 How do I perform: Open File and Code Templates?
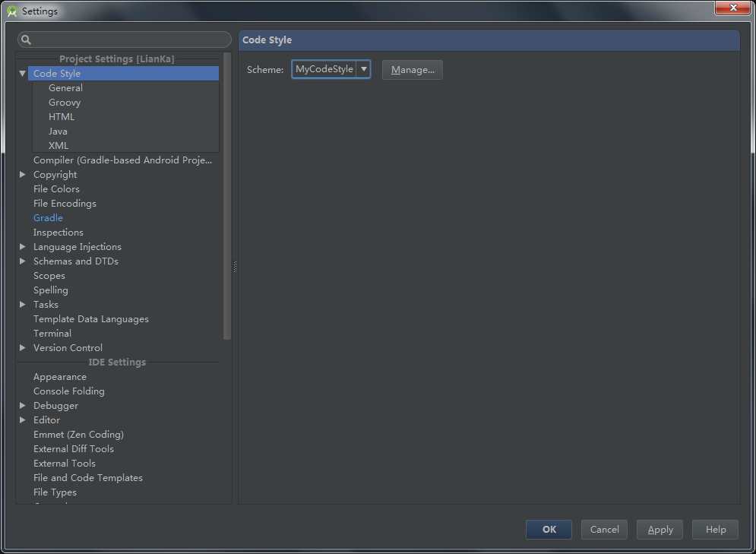pos(87,478)
